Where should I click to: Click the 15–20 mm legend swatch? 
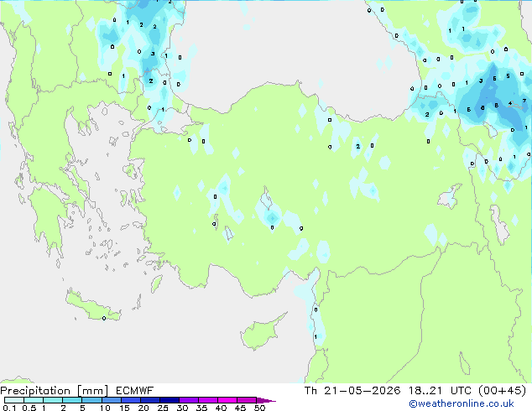[131, 400]
